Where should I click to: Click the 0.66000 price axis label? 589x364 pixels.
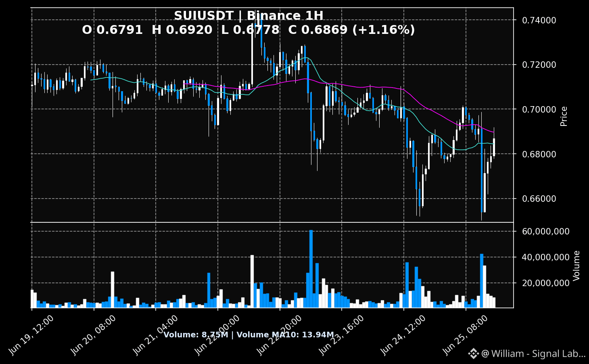[539, 199]
